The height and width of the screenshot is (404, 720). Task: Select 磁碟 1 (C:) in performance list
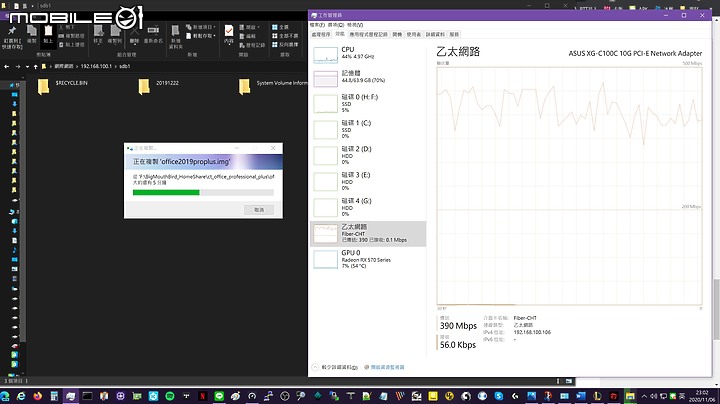tap(368, 129)
